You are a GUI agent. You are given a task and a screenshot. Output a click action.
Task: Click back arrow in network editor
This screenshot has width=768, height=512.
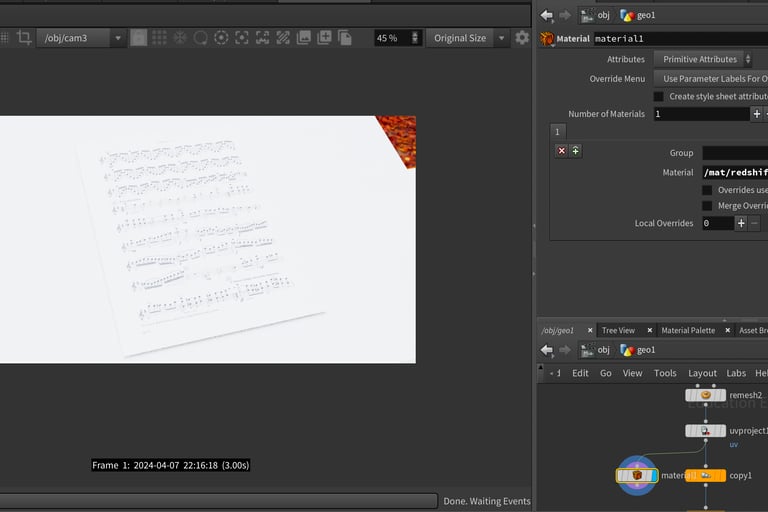(547, 350)
